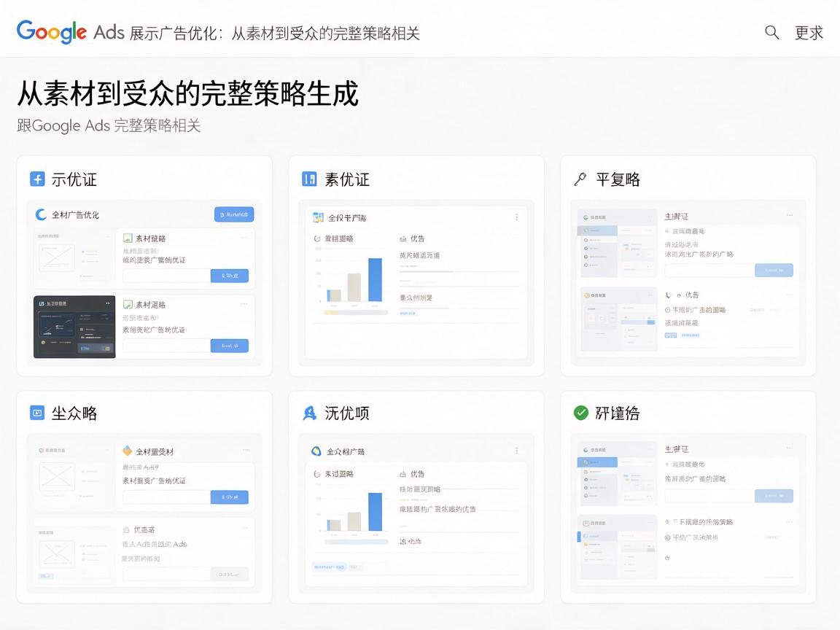Click the refresh icon next to 窯辖噩略
This screenshot has height=630, width=840.
tap(317, 239)
